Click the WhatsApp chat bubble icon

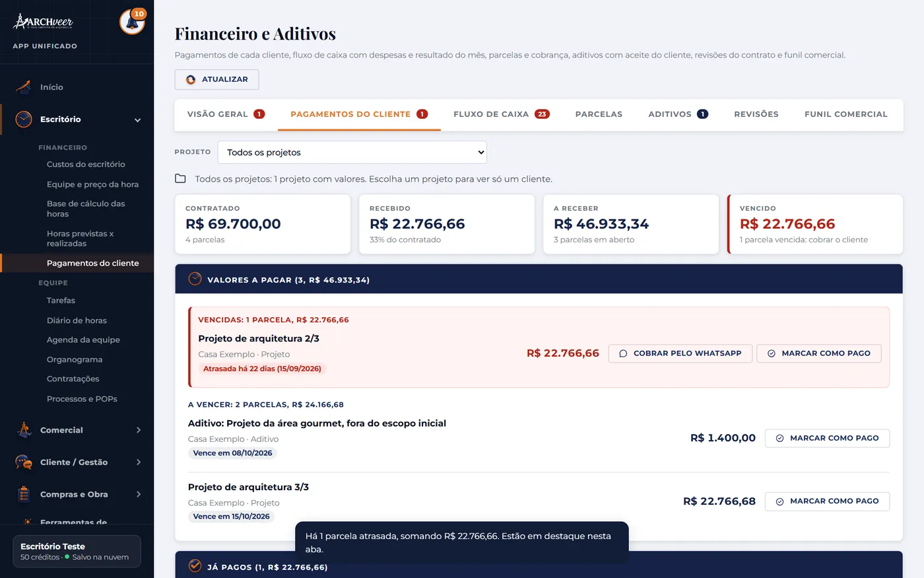coord(623,353)
